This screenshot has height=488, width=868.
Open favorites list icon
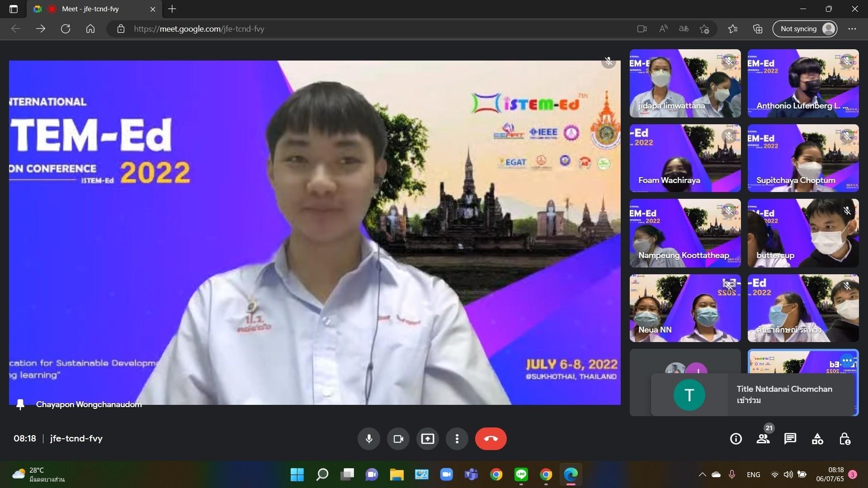[x=733, y=29]
